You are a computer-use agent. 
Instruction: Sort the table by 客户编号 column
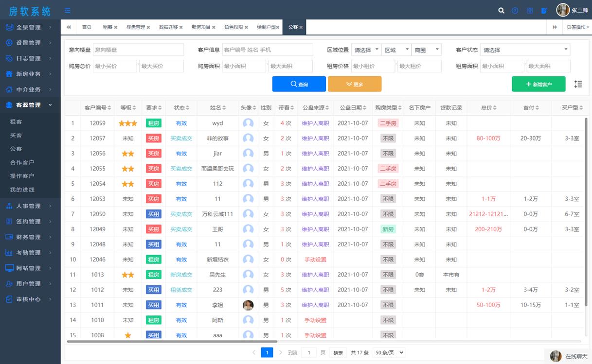point(97,108)
